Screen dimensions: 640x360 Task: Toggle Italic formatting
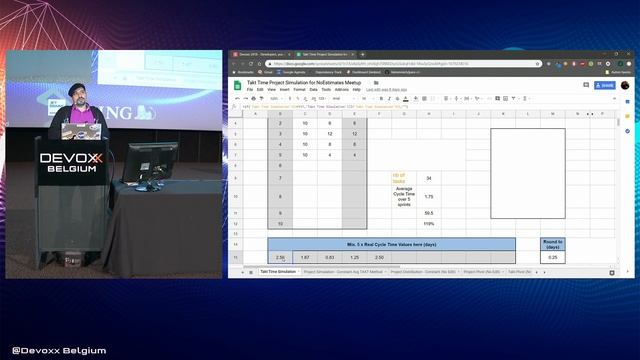tap(389, 98)
